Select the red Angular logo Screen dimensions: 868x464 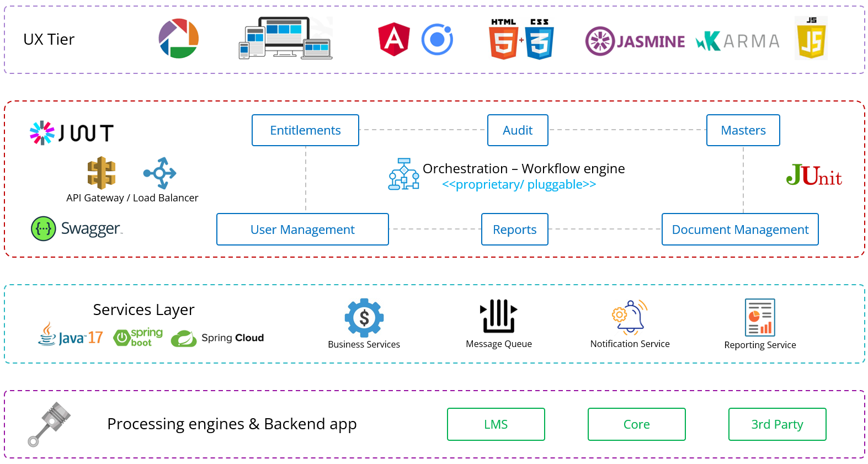[394, 39]
